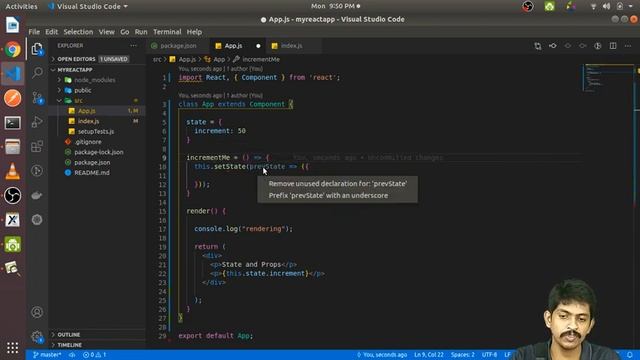Select App.js in the explorer tree
The height and width of the screenshot is (360, 640).
coord(87,111)
